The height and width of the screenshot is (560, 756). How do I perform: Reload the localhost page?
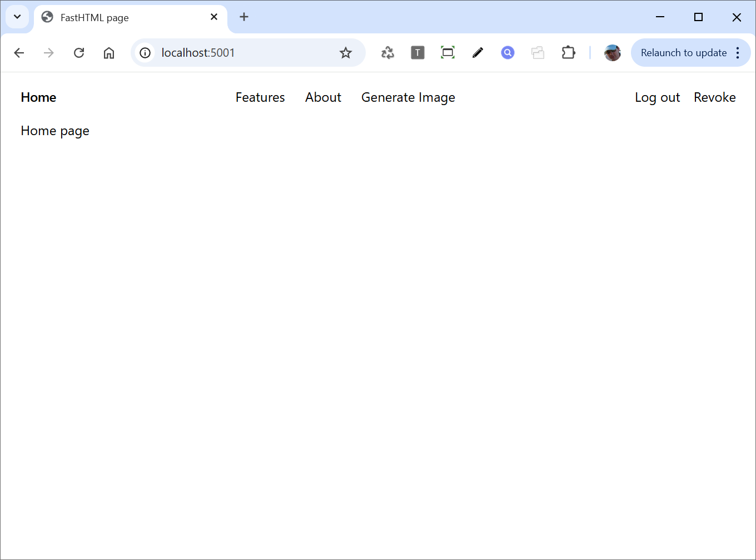[x=79, y=53]
